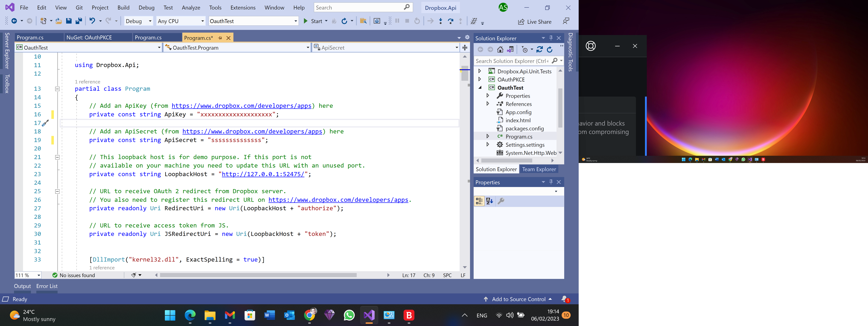This screenshot has height=326, width=868.
Task: Click the Refresh icon in Solution Explorer
Action: click(x=550, y=50)
